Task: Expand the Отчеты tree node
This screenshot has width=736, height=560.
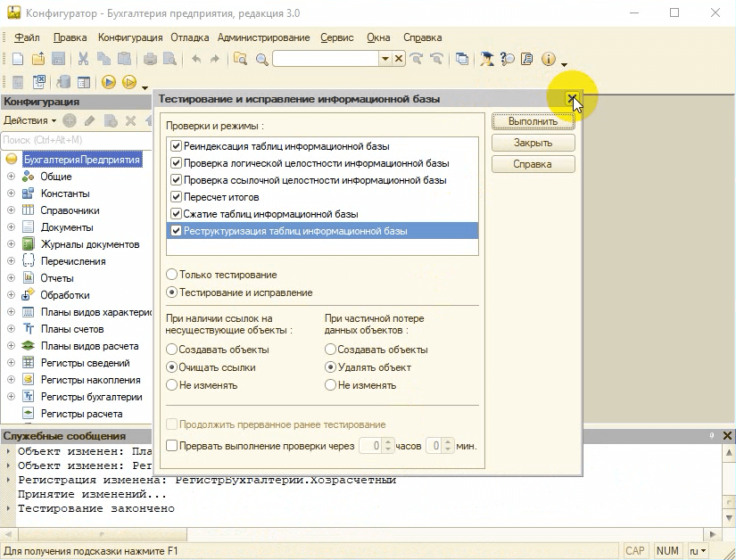Action: click(12, 277)
